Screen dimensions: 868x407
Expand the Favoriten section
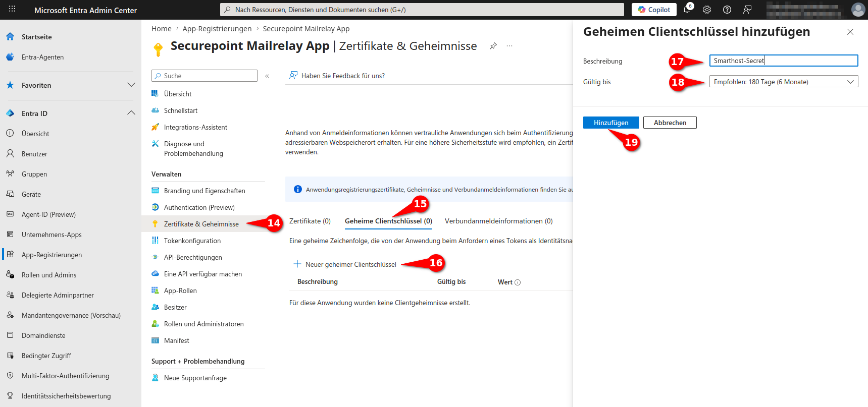131,85
